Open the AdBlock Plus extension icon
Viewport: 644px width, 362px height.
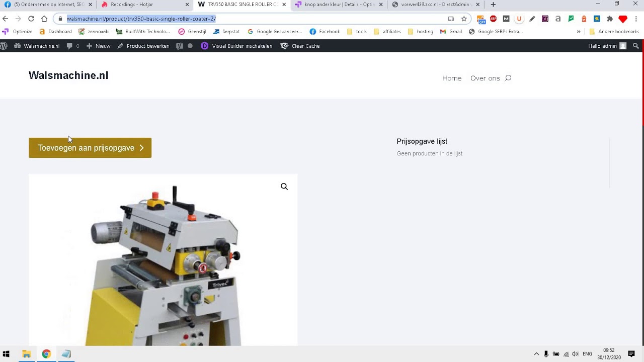click(x=493, y=19)
